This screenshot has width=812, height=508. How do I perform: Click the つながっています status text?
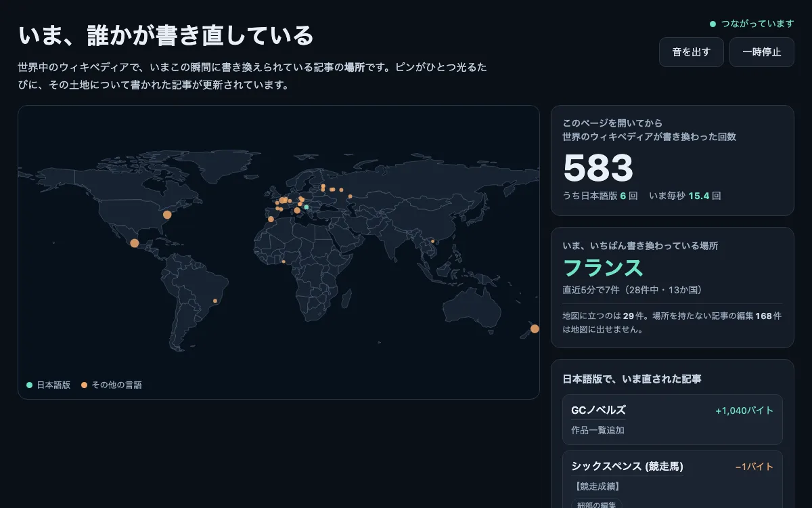pyautogui.click(x=757, y=24)
